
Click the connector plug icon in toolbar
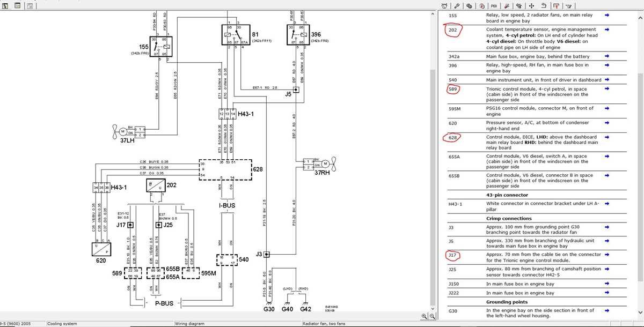[x=519, y=6]
